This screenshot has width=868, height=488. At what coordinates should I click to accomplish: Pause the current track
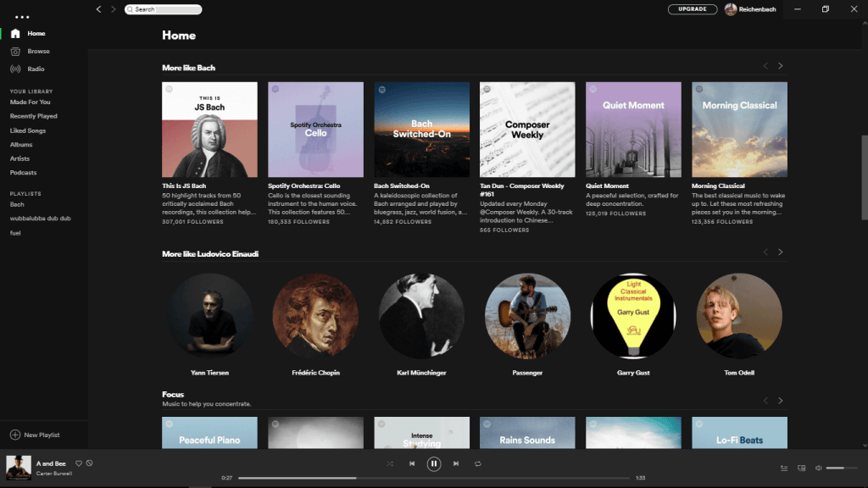click(x=434, y=463)
